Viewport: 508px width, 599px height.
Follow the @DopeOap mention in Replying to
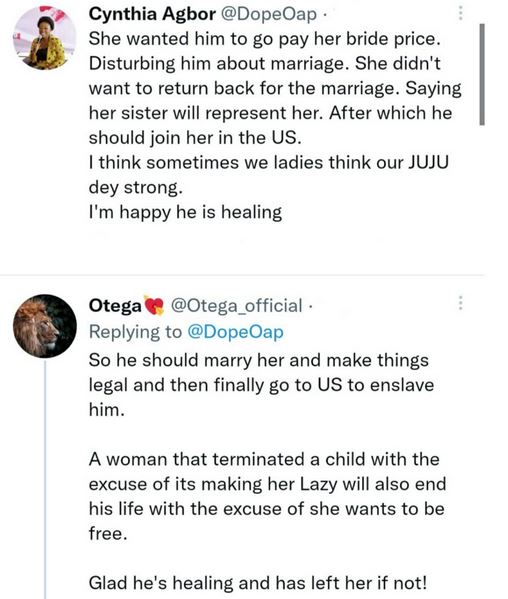pyautogui.click(x=236, y=332)
